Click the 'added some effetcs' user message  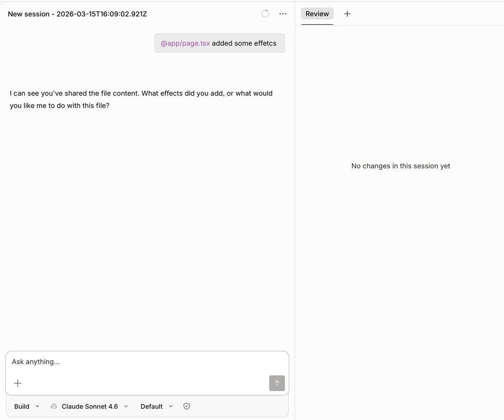click(220, 43)
